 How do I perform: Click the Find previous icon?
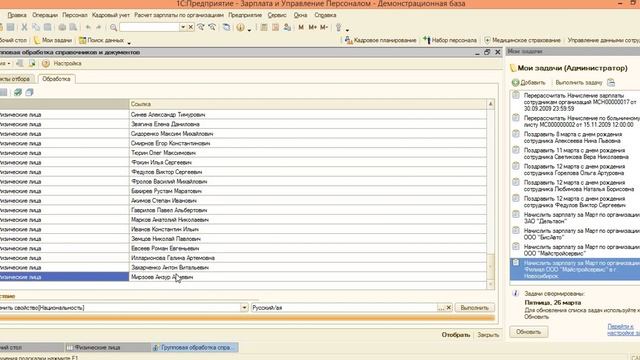coord(212,27)
